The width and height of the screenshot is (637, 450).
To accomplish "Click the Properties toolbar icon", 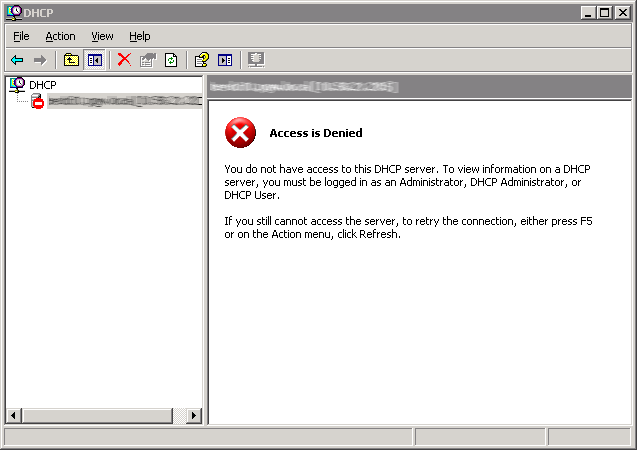I will click(x=148, y=60).
